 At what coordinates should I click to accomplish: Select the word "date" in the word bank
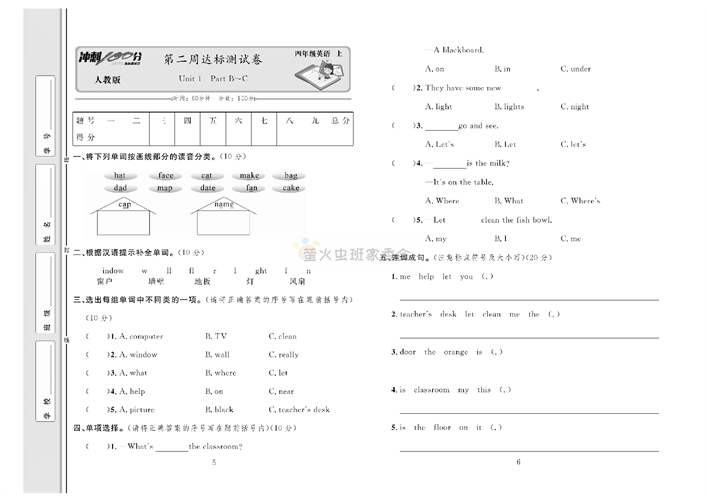pos(207,188)
